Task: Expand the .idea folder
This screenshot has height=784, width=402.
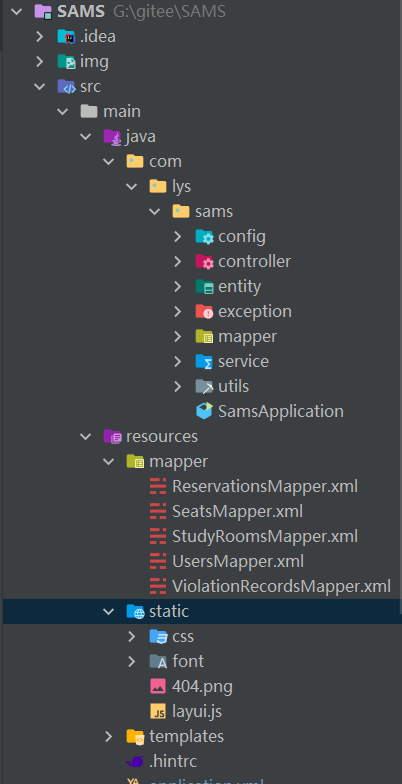Action: [40, 36]
